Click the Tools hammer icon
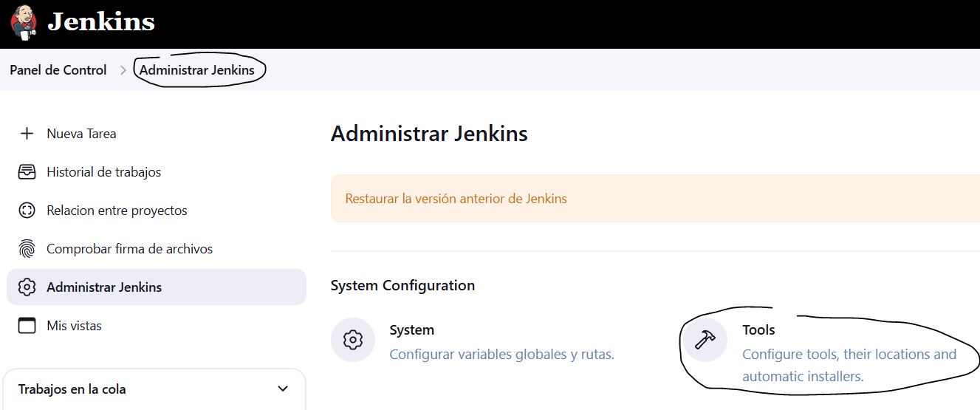Viewport: 980px width, 410px height. coord(705,341)
